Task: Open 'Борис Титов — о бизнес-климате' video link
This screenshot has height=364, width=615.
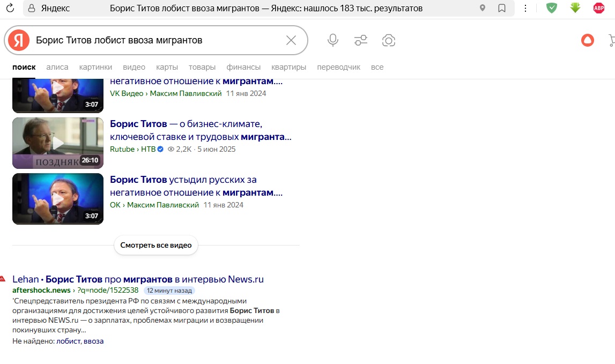Action: [201, 130]
